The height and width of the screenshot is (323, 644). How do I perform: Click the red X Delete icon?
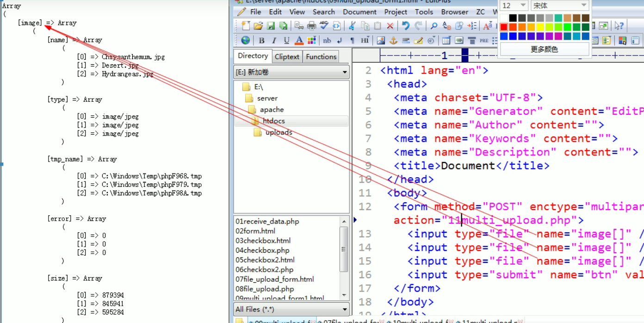(x=390, y=26)
